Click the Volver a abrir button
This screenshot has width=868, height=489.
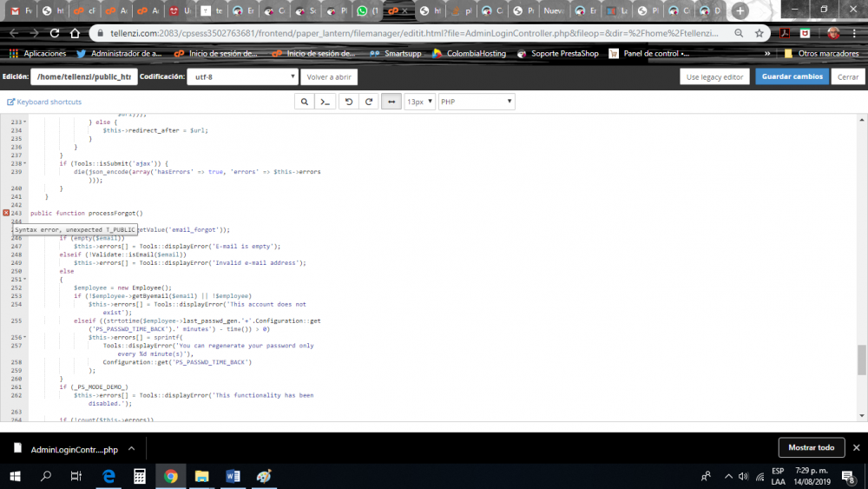point(329,77)
